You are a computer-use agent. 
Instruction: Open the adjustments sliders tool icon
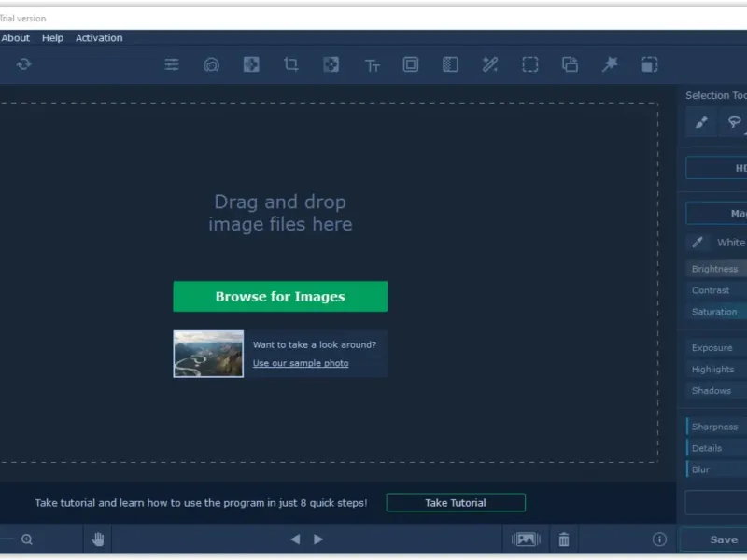click(x=172, y=64)
